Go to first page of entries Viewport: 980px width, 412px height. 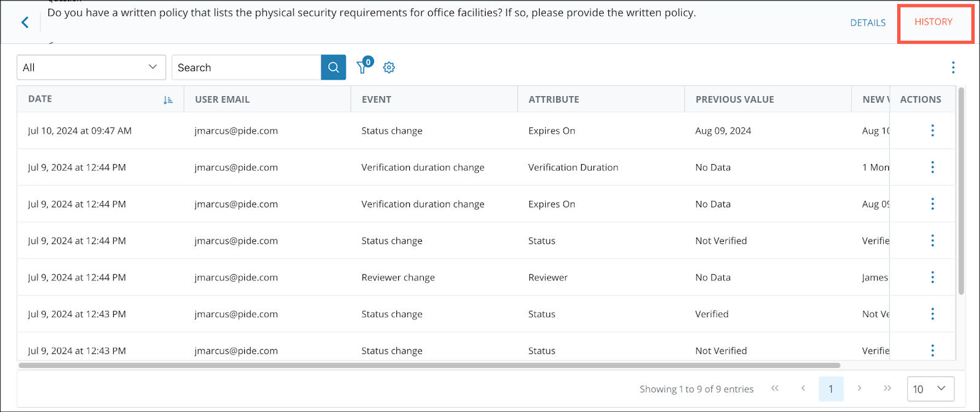(x=775, y=388)
